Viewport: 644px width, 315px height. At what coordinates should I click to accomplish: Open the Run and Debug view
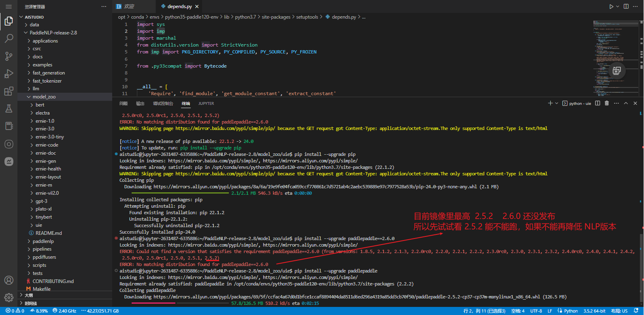coord(9,74)
